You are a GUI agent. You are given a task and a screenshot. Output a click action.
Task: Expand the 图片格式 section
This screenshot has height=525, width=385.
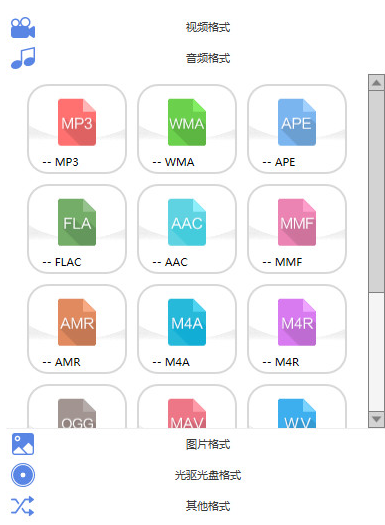[208, 444]
